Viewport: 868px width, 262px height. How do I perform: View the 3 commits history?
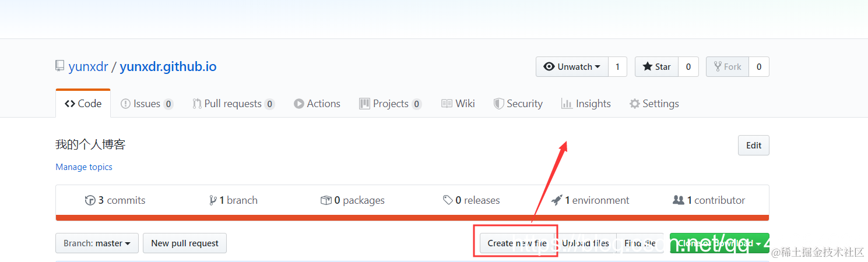point(115,200)
